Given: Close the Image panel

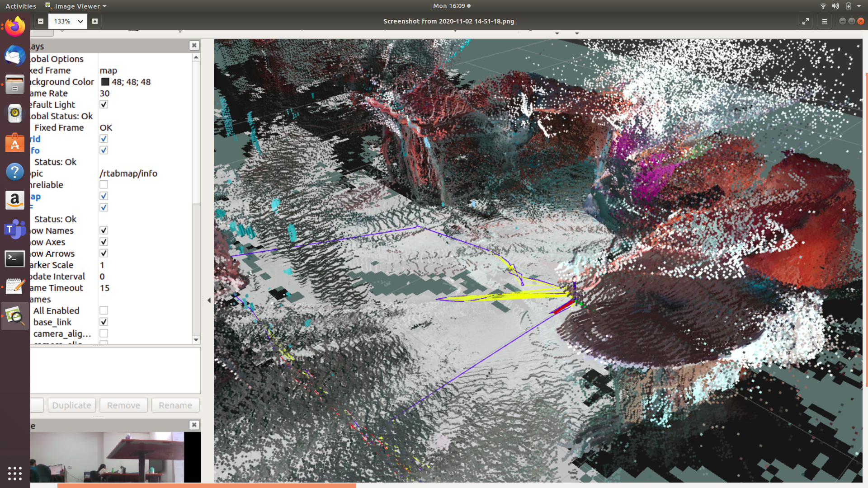Looking at the screenshot, I should [x=194, y=425].
